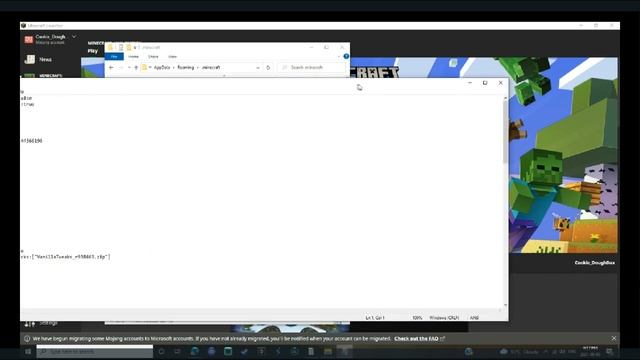Click the VanillaTweaks zip text line in Notepad
The image size is (640, 360).
(x=66, y=257)
